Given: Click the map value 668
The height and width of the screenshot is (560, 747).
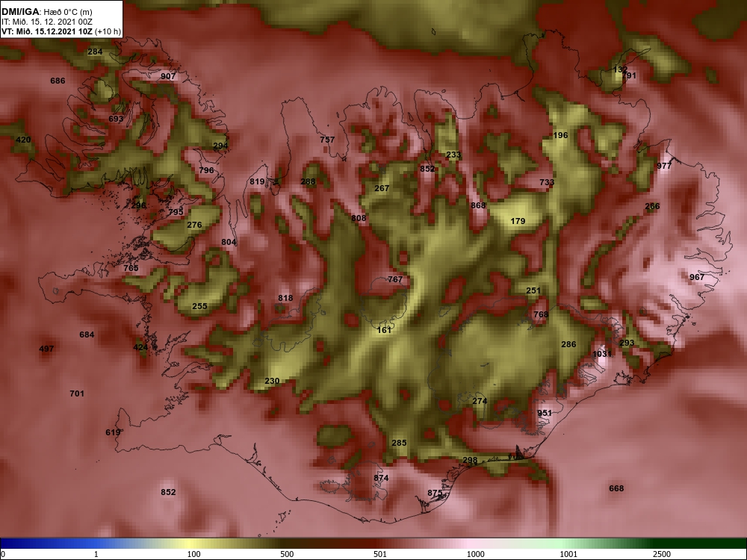Looking at the screenshot, I should [616, 488].
